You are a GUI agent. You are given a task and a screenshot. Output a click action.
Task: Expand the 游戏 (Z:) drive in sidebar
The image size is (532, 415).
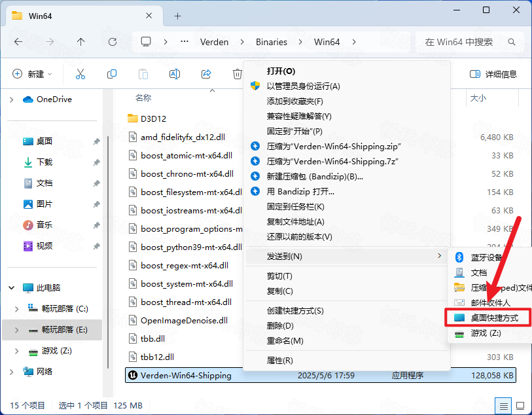click(x=16, y=351)
